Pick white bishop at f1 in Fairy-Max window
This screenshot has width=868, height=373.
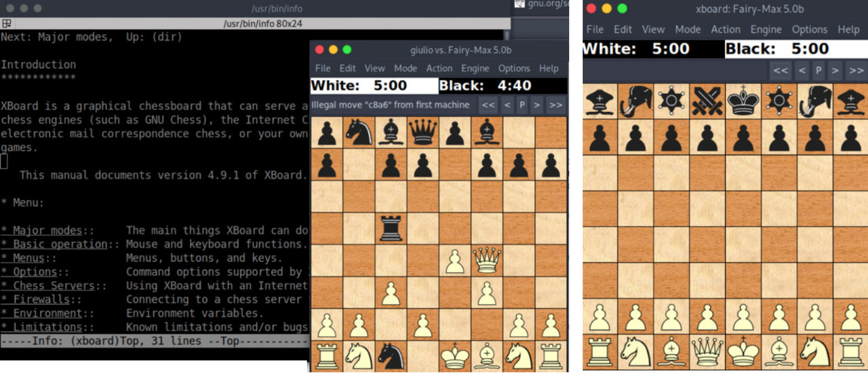coord(779,352)
